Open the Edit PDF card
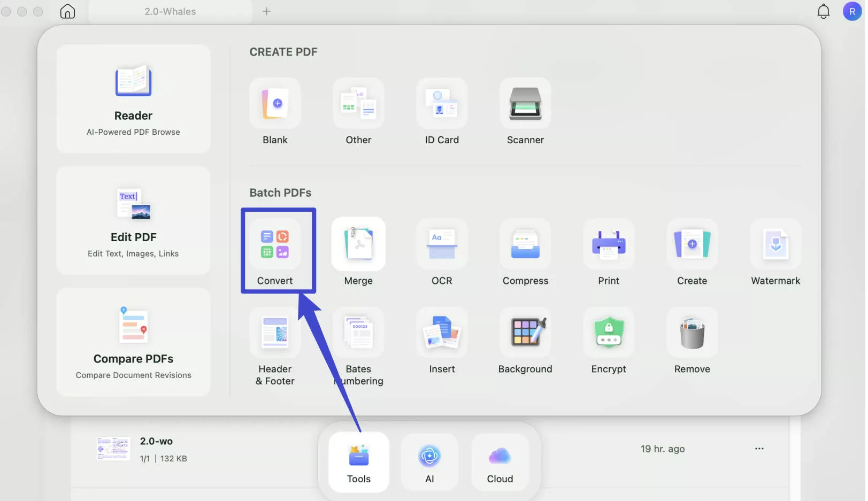Screen dimensions: 868x501 pyautogui.click(x=133, y=220)
